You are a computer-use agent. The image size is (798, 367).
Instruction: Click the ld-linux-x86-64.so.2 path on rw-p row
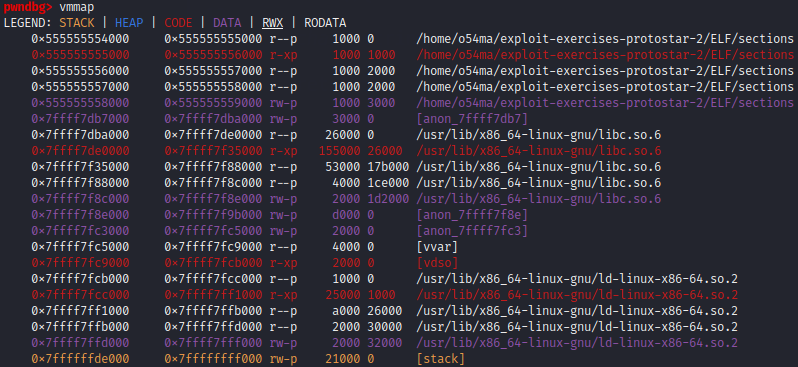pos(577,343)
